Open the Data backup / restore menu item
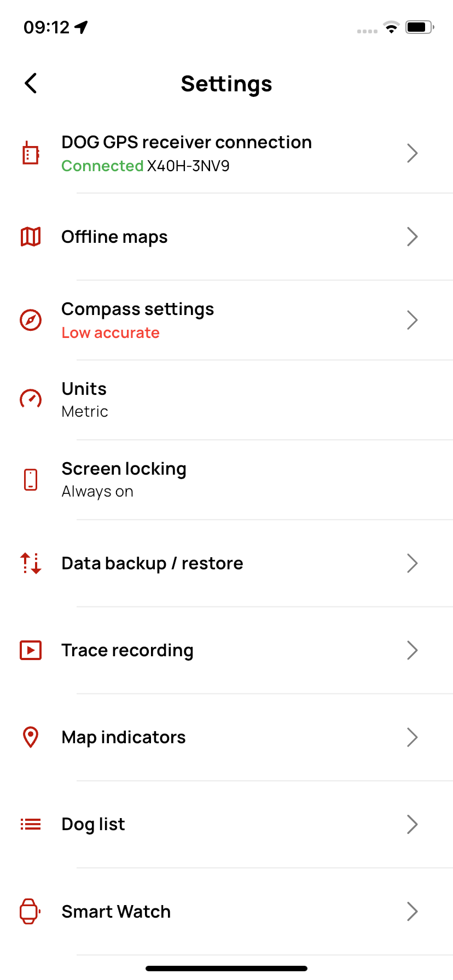The width and height of the screenshot is (453, 980). point(153,563)
